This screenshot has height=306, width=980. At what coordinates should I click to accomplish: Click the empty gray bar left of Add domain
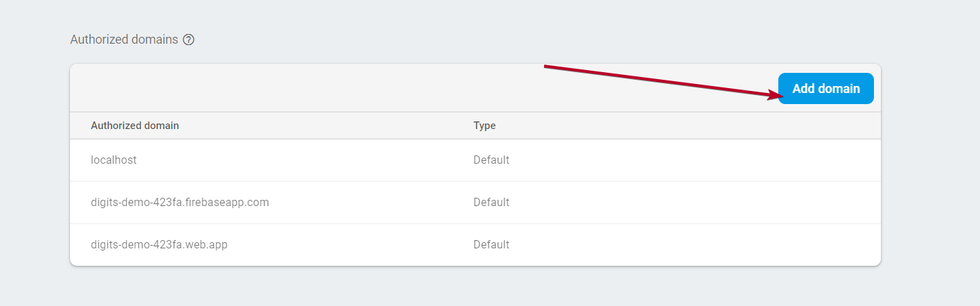(x=312, y=88)
